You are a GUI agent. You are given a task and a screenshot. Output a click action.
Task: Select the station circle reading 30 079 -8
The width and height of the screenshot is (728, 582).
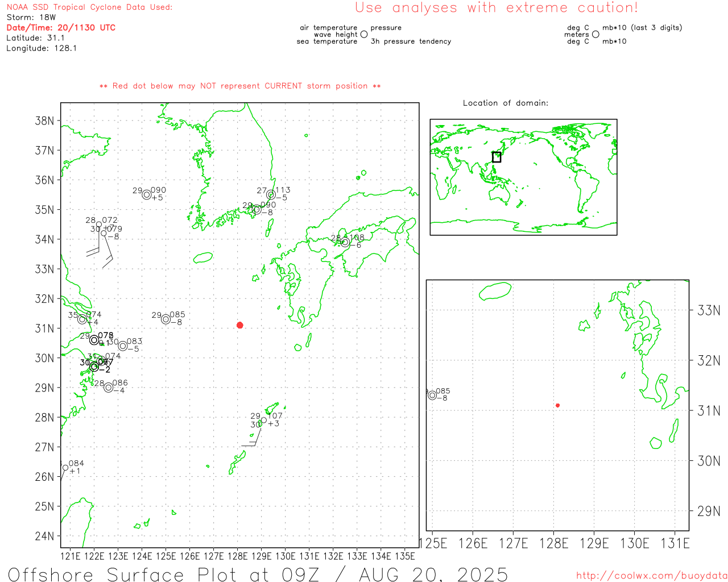tap(104, 233)
